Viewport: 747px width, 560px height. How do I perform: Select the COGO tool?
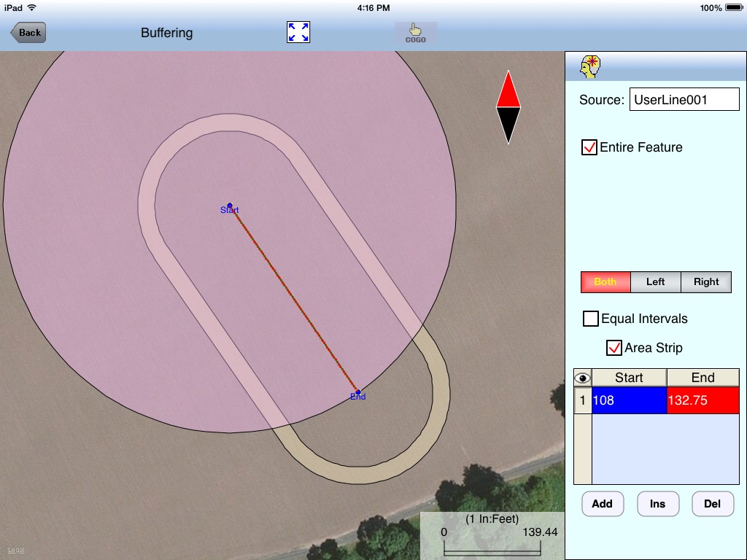pos(415,32)
